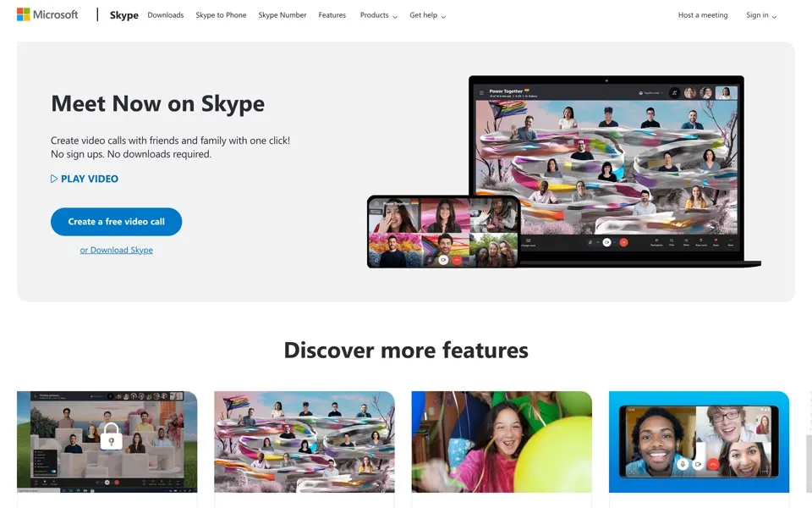This screenshot has width=812, height=508.
Task: Click Create a free video call button
Action: coord(116,221)
